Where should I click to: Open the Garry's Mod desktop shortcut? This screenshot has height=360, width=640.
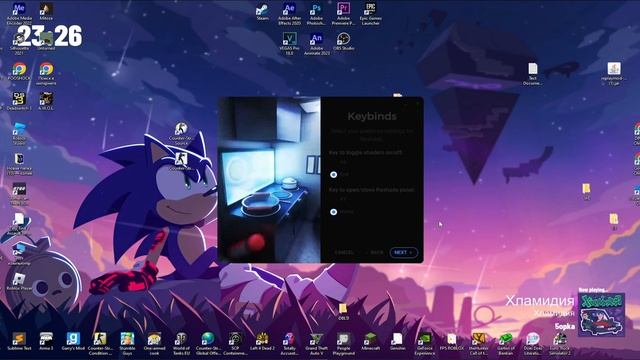pos(73,342)
